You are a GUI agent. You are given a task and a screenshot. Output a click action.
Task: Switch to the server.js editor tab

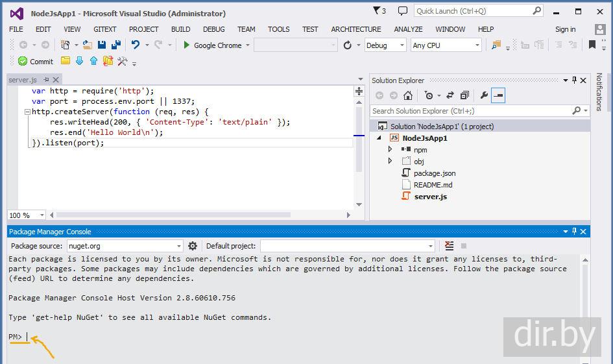pos(22,80)
